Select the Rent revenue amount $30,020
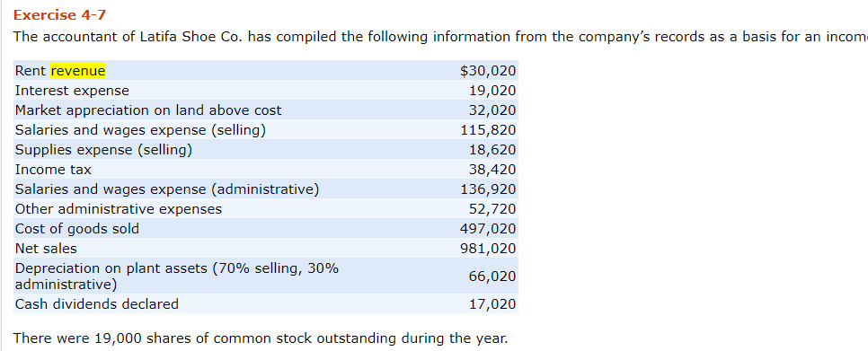868x351 pixels. point(488,71)
